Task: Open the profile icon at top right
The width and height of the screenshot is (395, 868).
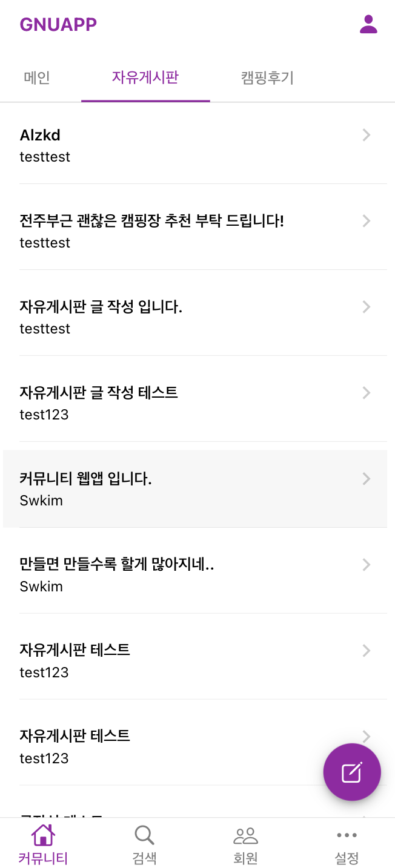Action: coord(368,24)
